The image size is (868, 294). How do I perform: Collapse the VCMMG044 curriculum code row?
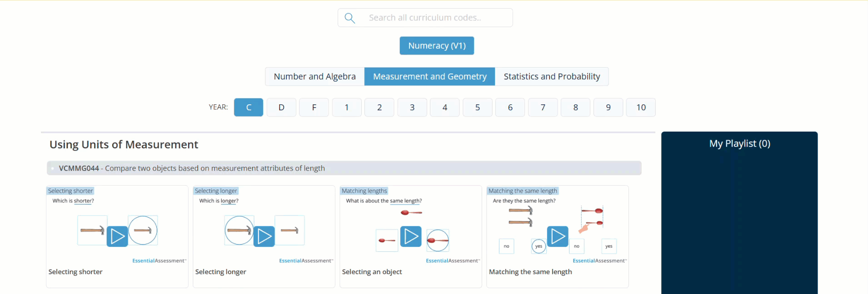point(344,168)
